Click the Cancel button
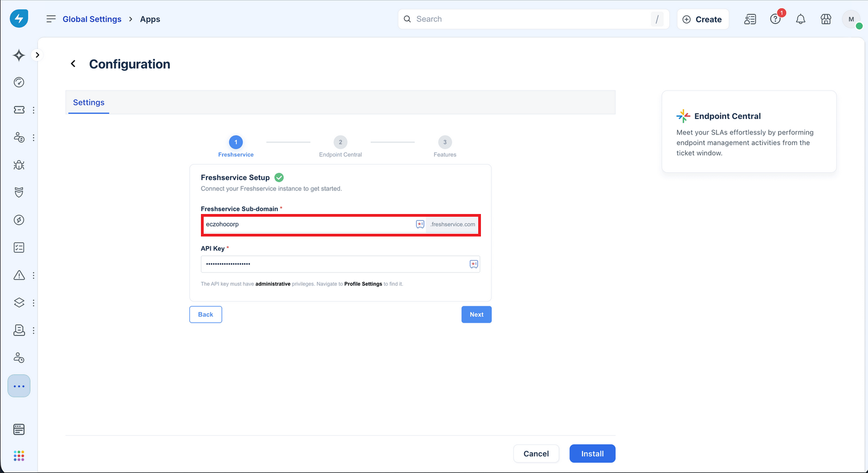This screenshot has width=868, height=473. [536, 454]
